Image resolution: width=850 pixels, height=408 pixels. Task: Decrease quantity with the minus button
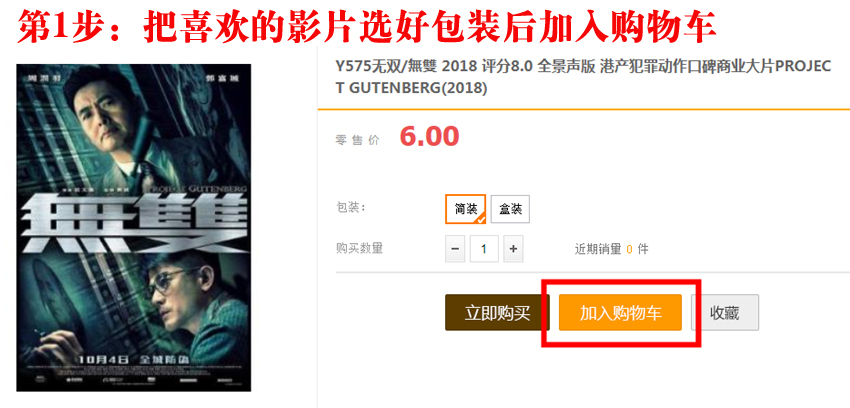click(455, 249)
